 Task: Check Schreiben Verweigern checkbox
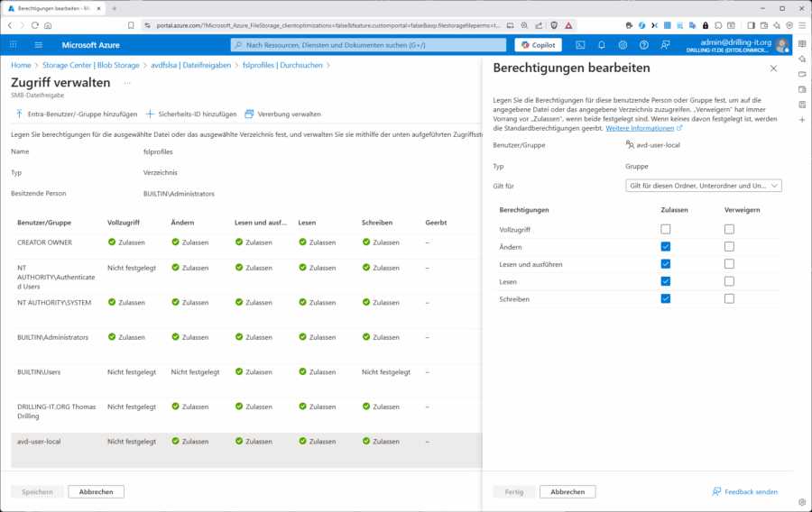point(729,298)
